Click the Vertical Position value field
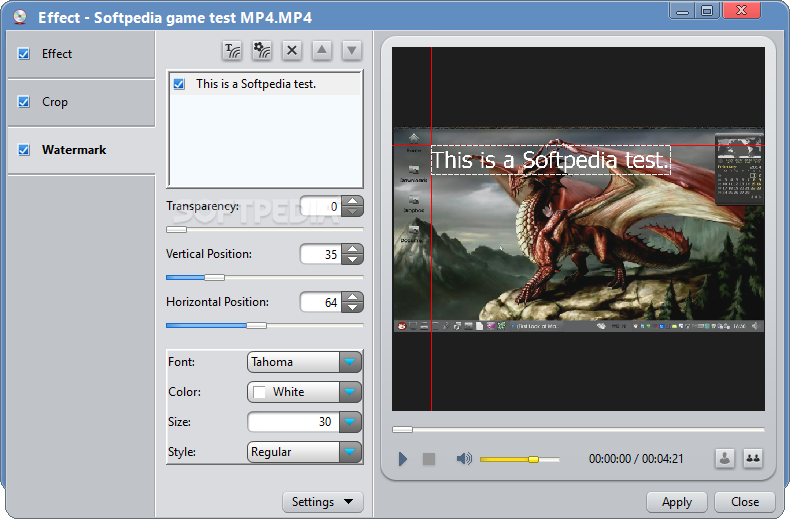Viewport: 790px width, 519px height. 320,254
